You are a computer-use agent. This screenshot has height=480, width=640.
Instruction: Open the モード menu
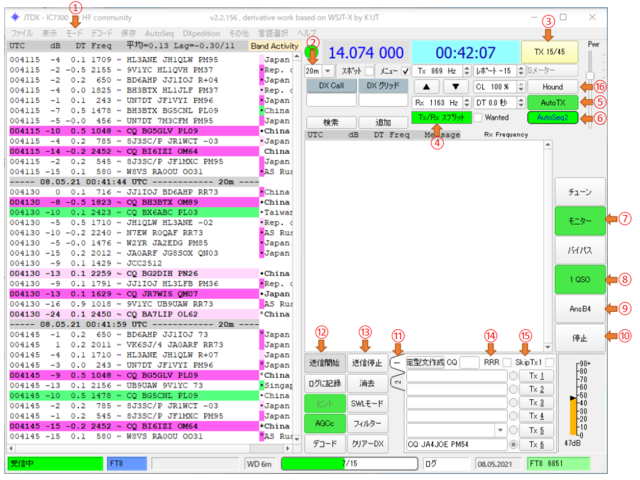(x=74, y=33)
